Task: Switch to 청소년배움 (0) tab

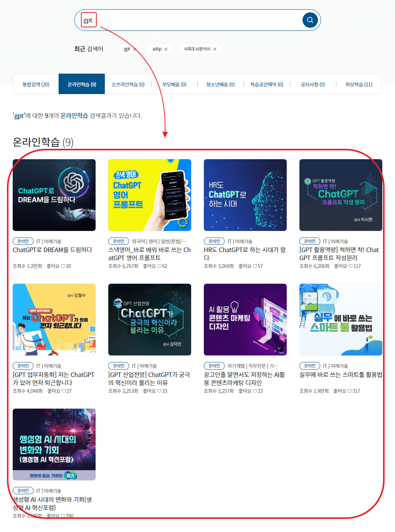Action: [x=220, y=84]
